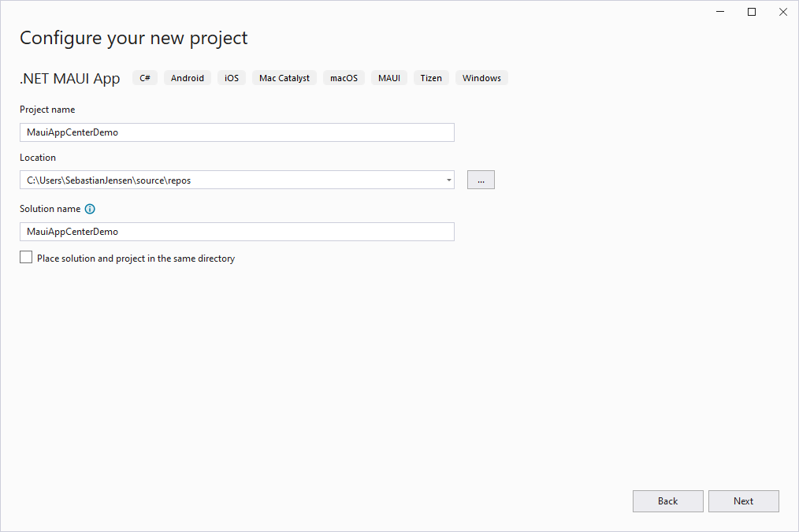Click the iOS platform tag
The image size is (799, 532).
coord(232,78)
